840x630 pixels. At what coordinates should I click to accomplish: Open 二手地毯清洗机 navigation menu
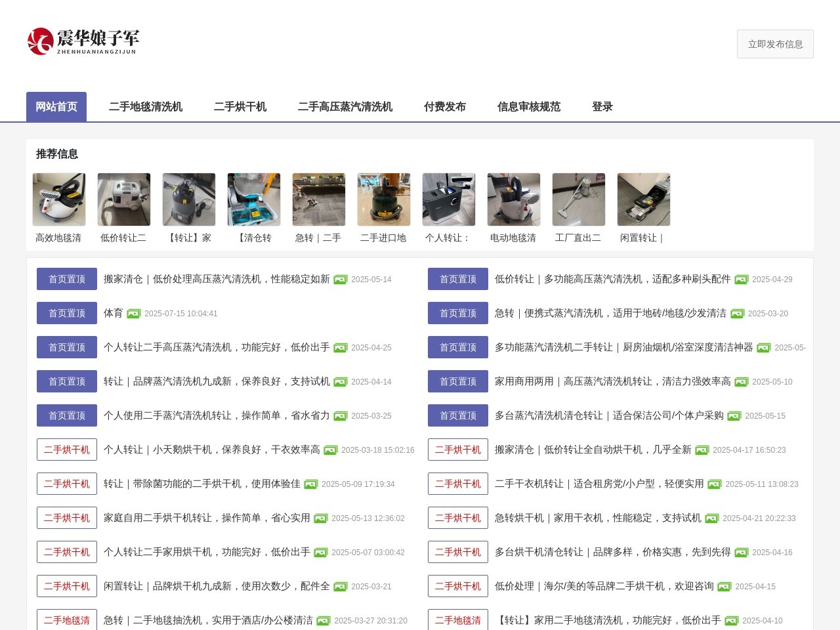pos(146,106)
